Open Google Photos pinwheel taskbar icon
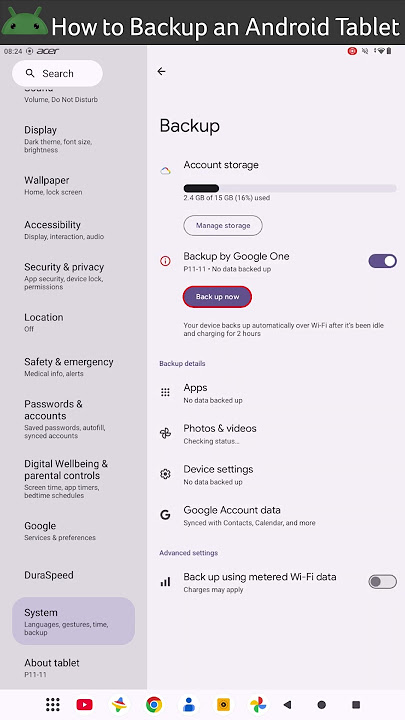The width and height of the screenshot is (405, 720). (258, 704)
